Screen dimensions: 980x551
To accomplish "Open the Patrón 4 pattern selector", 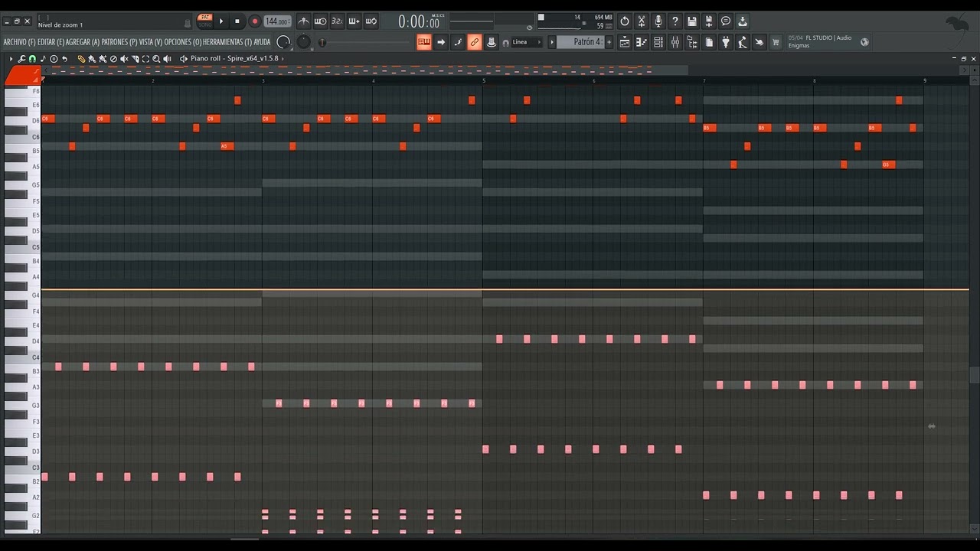I will 581,42.
